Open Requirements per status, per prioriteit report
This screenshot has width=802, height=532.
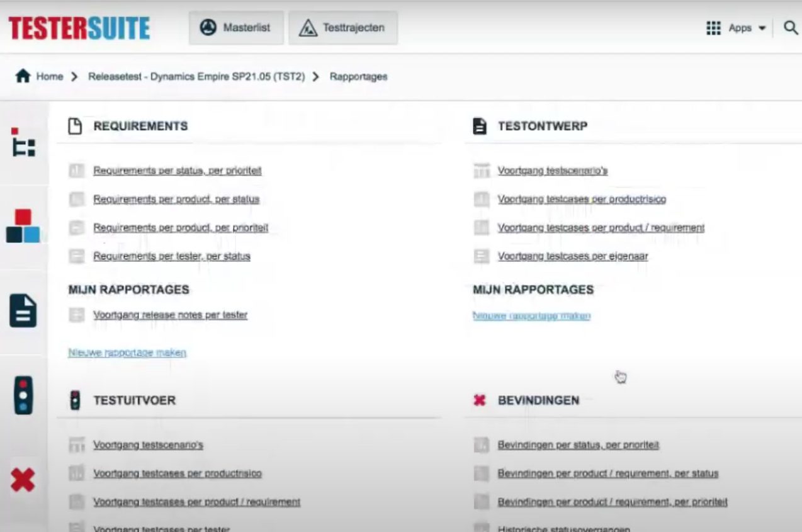[177, 171]
